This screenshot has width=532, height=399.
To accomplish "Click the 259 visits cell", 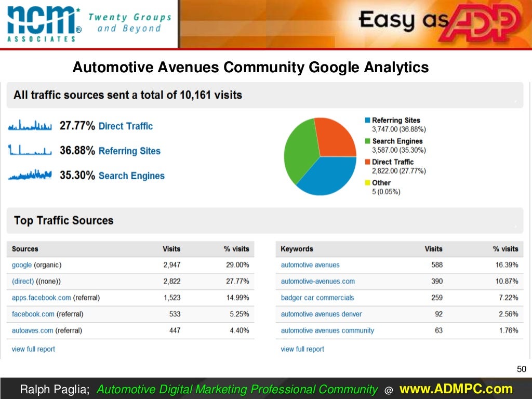I will pyautogui.click(x=437, y=298).
